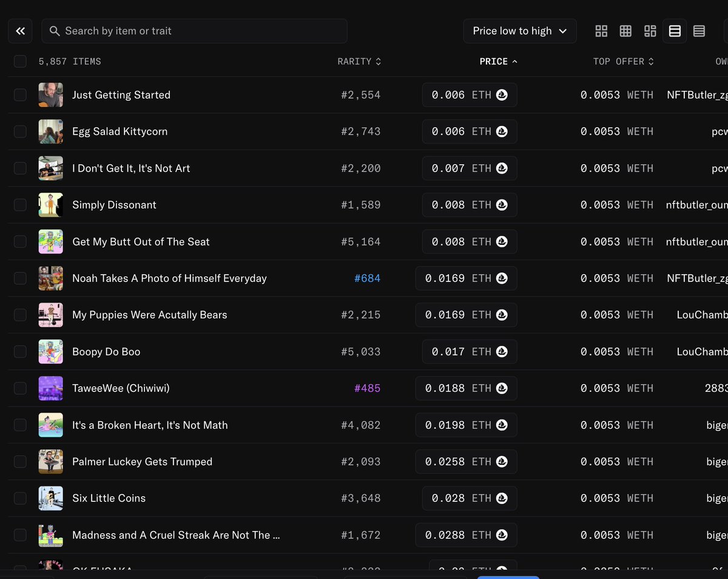Click OpenSea icon on Six Little Coins price

(x=502, y=498)
